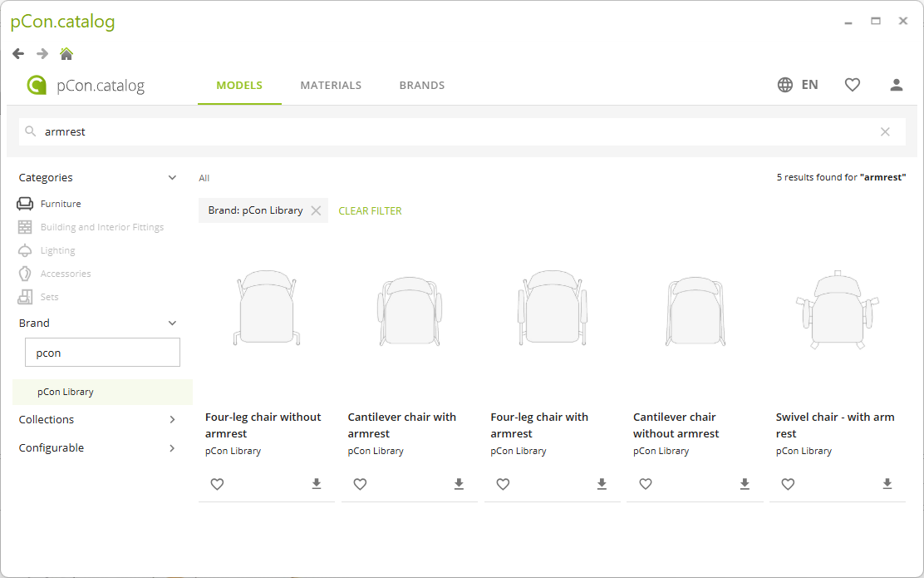Click the CLEAR FILTER link
924x578 pixels.
click(370, 210)
